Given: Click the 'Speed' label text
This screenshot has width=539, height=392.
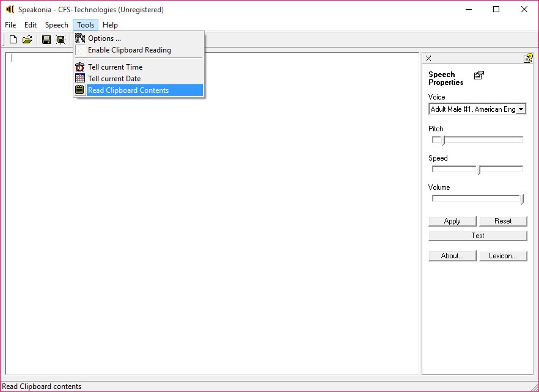Looking at the screenshot, I should [438, 158].
